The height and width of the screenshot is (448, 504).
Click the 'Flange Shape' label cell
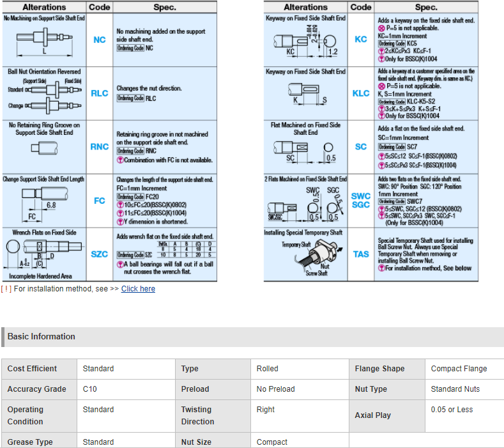pyautogui.click(x=386, y=369)
